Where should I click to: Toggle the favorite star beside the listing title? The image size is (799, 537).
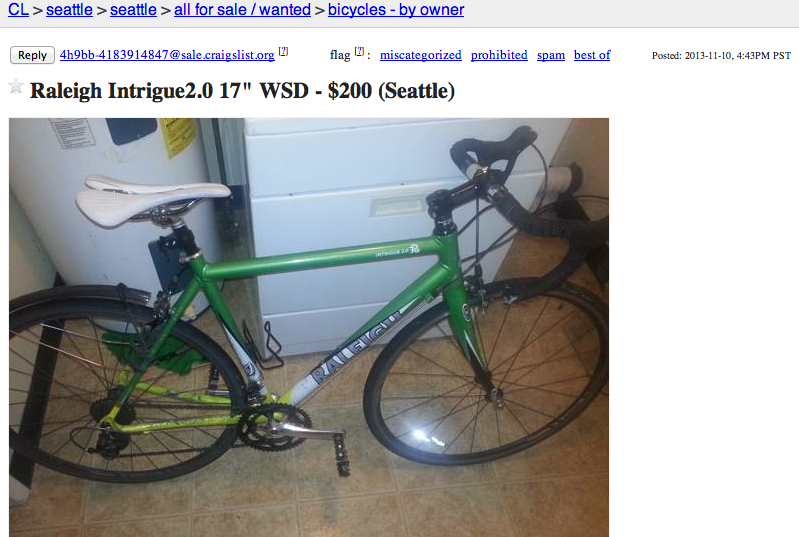click(16, 87)
